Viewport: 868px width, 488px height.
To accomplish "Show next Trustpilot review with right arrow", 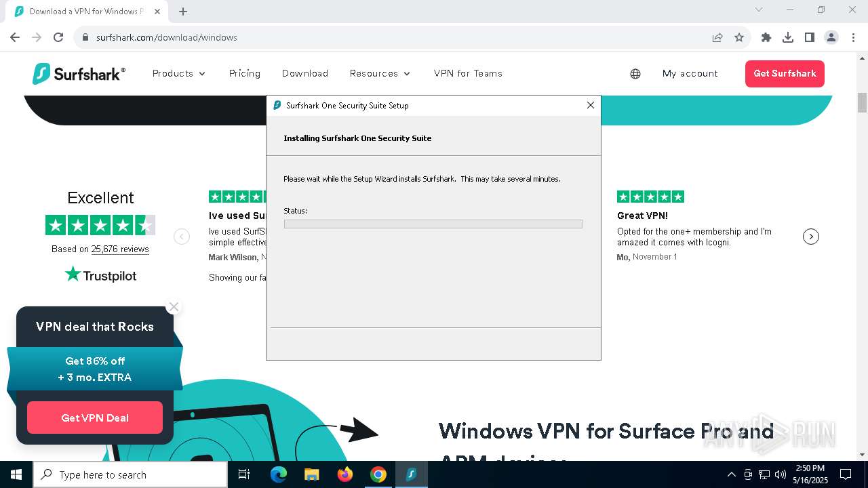I will 811,237.
